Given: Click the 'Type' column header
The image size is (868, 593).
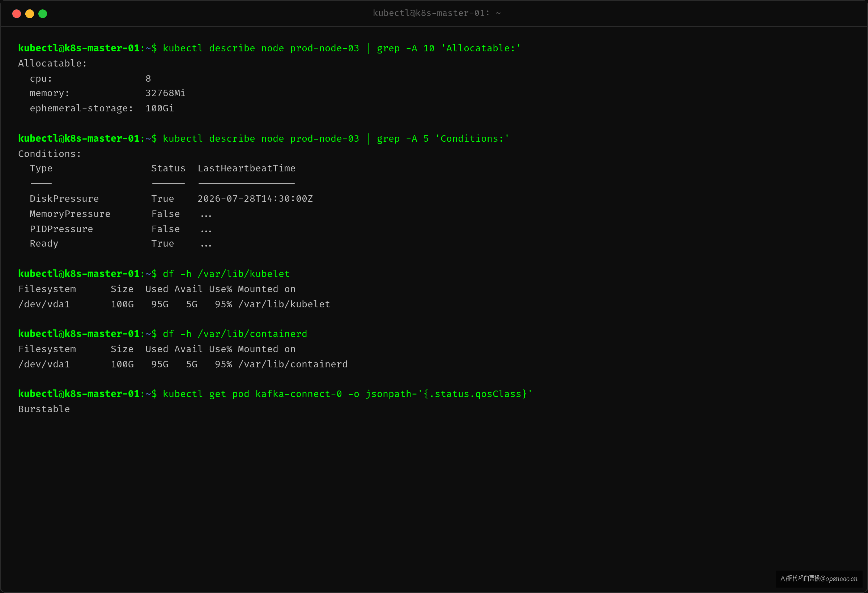Looking at the screenshot, I should (x=41, y=169).
